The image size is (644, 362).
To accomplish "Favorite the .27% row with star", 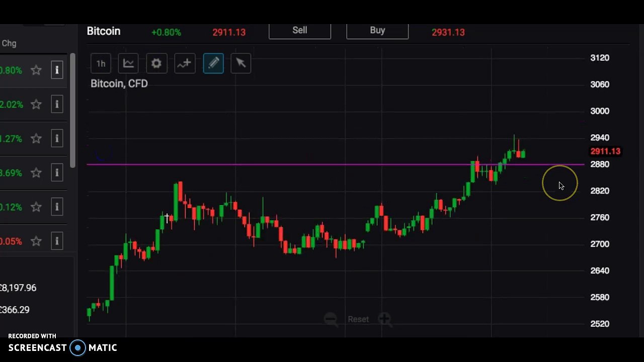I will coord(36,139).
